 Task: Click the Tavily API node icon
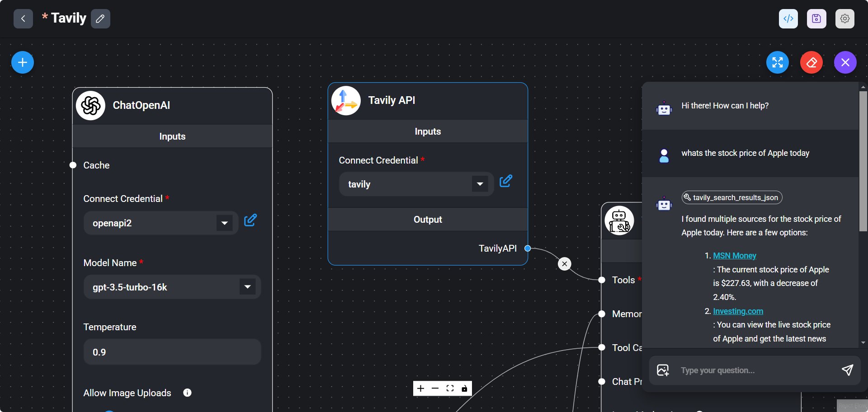346,101
